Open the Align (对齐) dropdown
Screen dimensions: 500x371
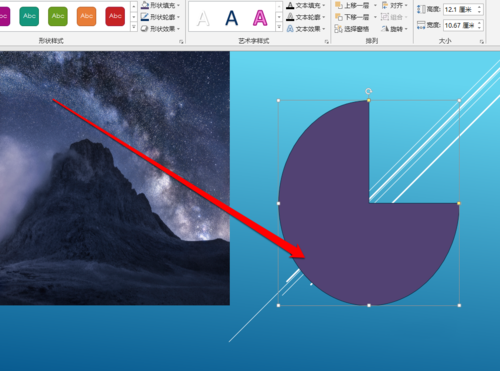coord(395,5)
